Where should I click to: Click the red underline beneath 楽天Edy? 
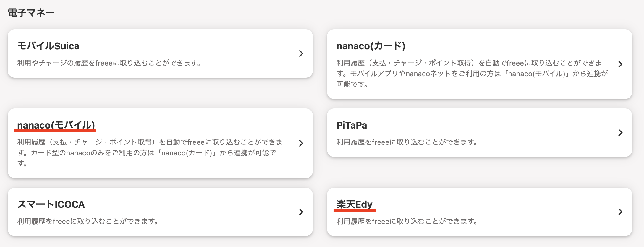pos(355,210)
